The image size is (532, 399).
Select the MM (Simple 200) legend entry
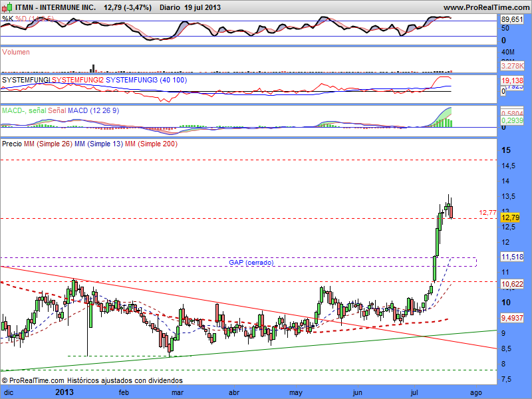[x=150, y=143]
